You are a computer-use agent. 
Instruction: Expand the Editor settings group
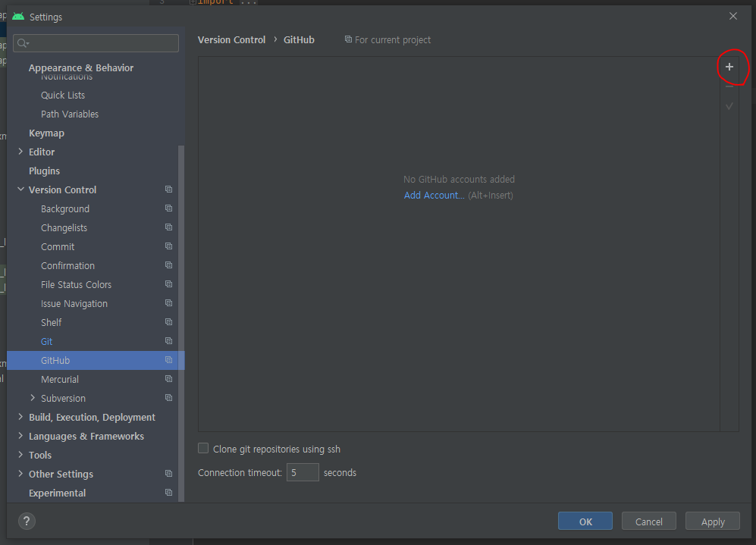(x=20, y=152)
